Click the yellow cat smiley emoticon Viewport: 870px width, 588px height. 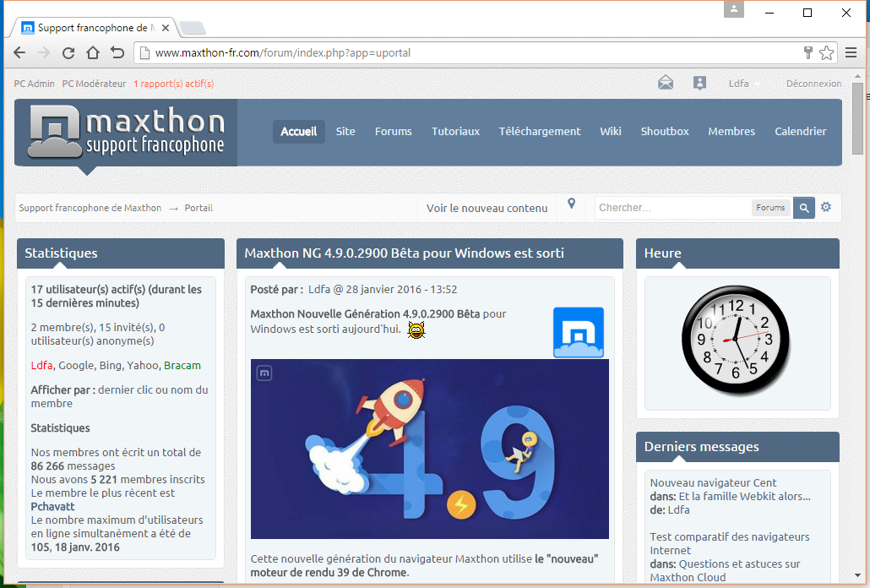click(416, 330)
